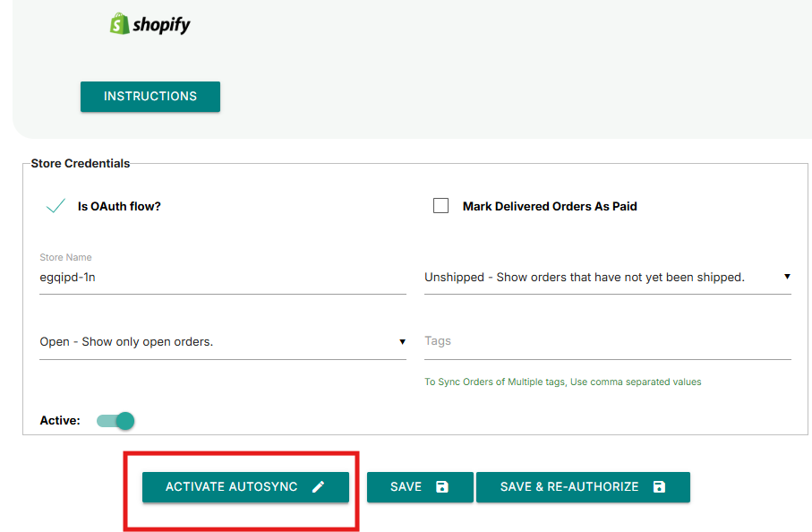812x532 pixels.
Task: Expand the Open orders status dropdown
Action: click(x=215, y=342)
